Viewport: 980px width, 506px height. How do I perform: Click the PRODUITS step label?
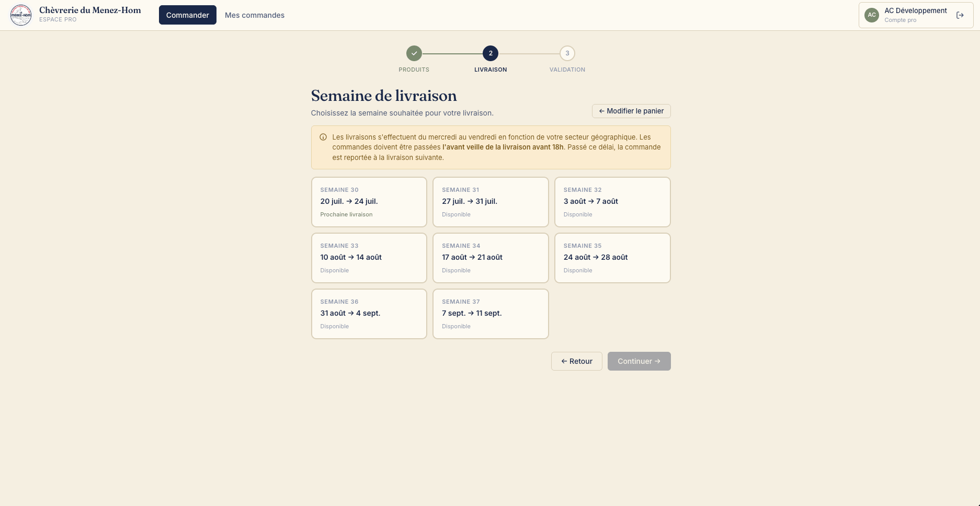tap(414, 70)
